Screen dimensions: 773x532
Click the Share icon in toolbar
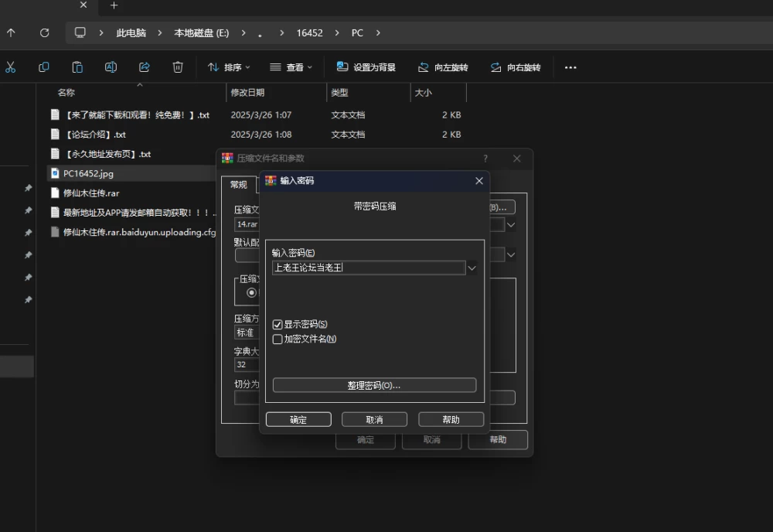[145, 67]
